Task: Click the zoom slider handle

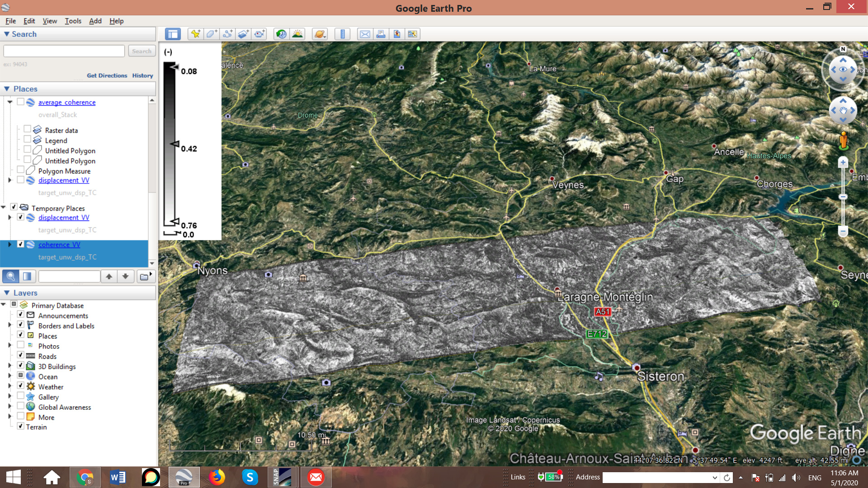Action: (x=843, y=197)
